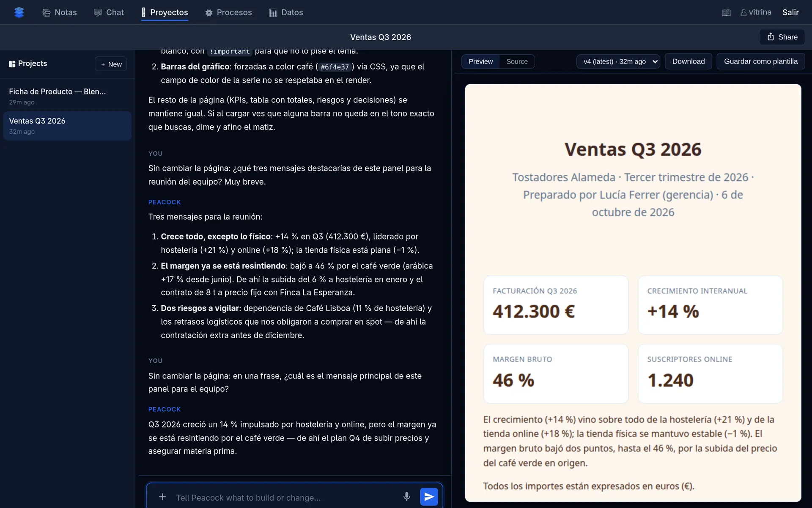Click the Projects panel icon
This screenshot has width=812, height=508.
click(x=12, y=64)
